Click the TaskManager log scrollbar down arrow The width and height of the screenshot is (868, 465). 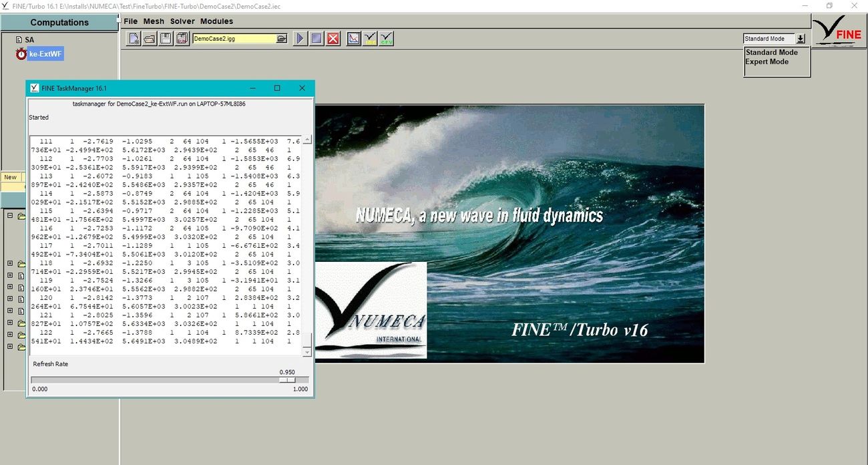click(307, 351)
